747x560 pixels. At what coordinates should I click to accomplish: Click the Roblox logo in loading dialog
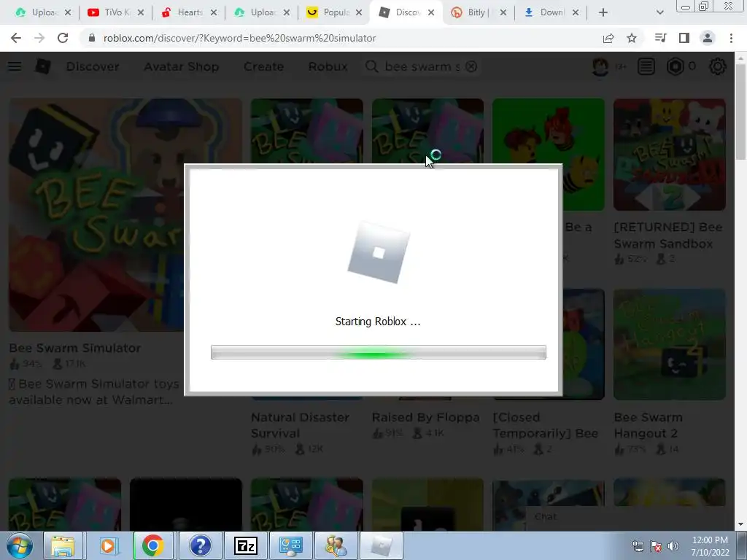[x=379, y=252]
